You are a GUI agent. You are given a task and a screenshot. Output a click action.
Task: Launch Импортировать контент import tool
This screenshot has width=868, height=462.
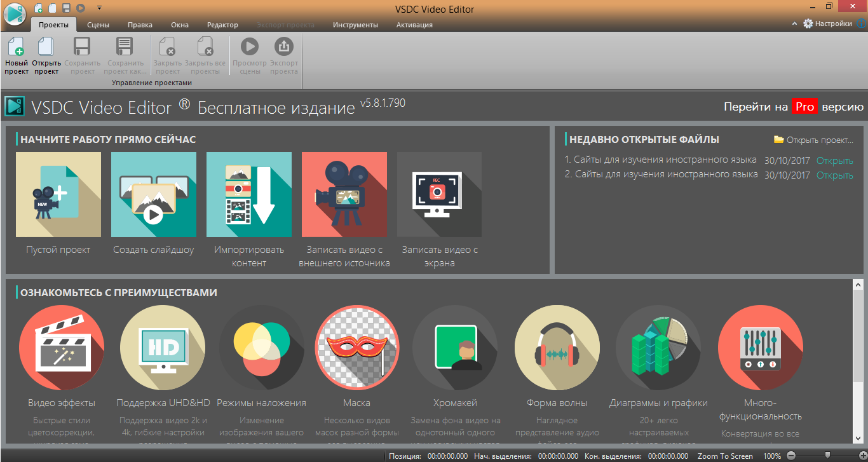tap(248, 194)
